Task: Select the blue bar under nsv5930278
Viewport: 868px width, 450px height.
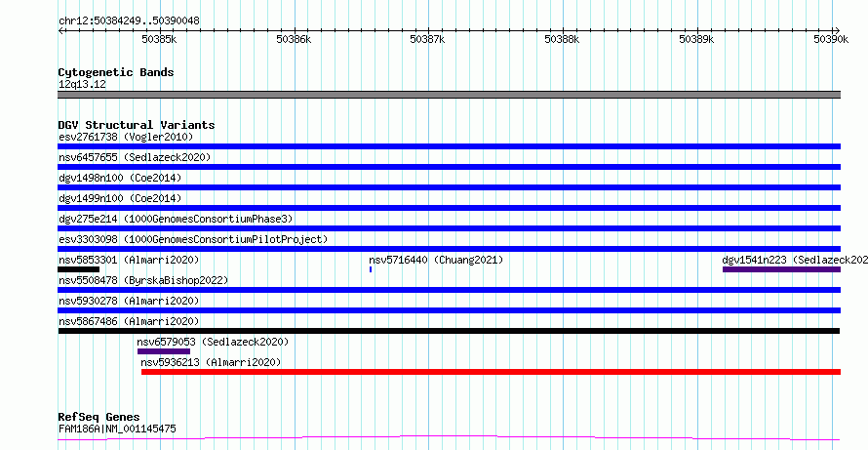Action: pyautogui.click(x=449, y=310)
